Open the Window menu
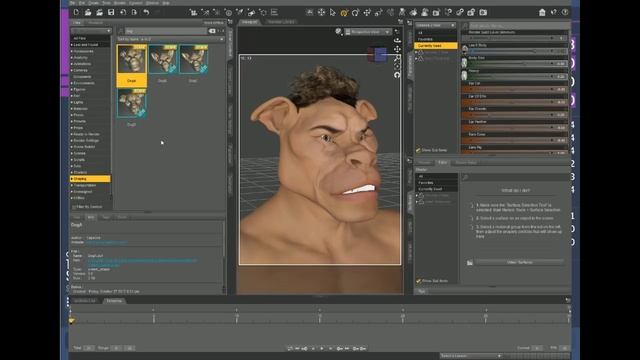This screenshot has height=360, width=640. point(152,3)
